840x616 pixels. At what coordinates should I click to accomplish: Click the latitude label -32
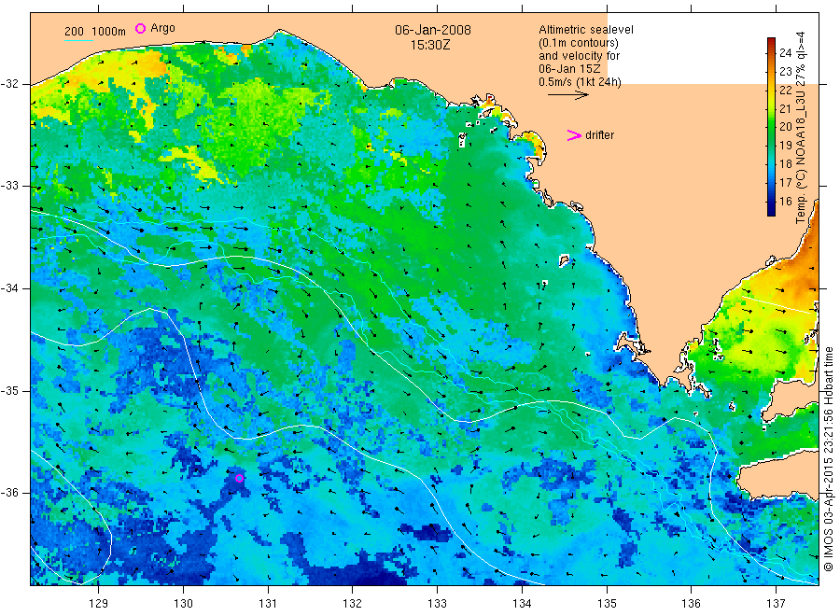[x=9, y=84]
